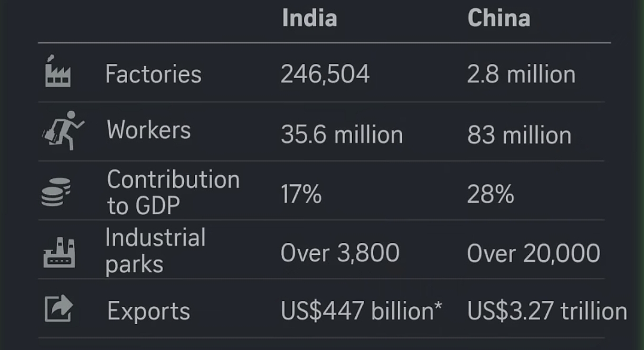Click China's US$3.27 trillion exports value

coord(547,311)
